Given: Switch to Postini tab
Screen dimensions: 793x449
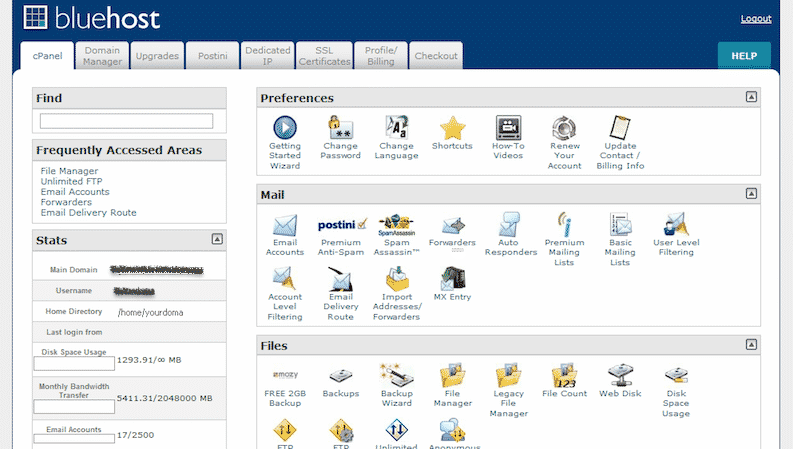Looking at the screenshot, I should pyautogui.click(x=212, y=56).
